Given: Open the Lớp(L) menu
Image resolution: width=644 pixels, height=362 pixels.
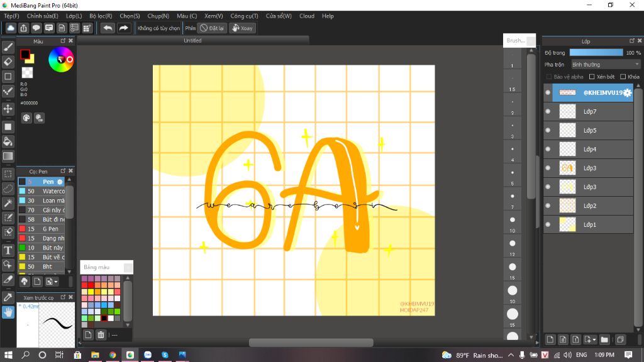Looking at the screenshot, I should coord(74,16).
